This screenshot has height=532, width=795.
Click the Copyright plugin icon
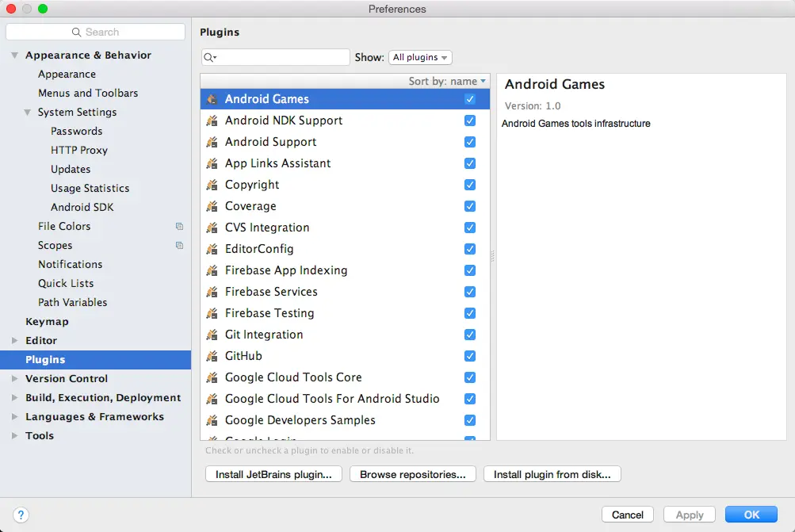[212, 185]
